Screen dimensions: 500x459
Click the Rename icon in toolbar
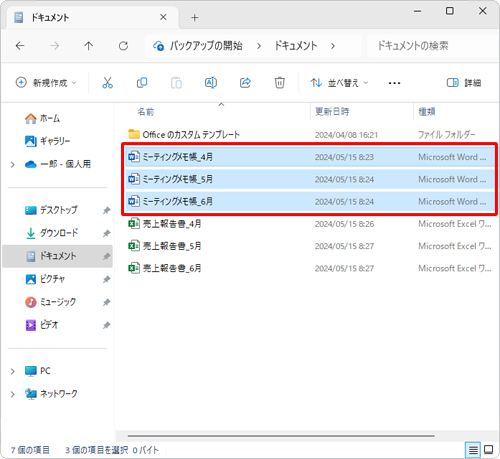click(x=211, y=83)
